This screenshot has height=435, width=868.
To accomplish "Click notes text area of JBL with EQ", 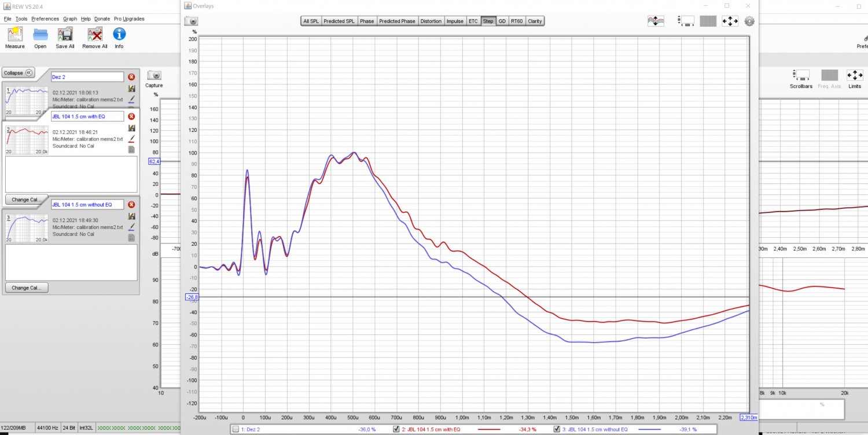I will coord(71,174).
